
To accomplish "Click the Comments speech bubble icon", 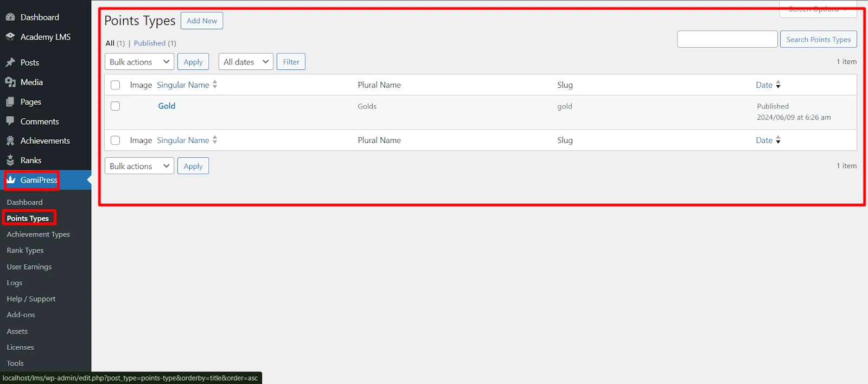I will coord(10,121).
